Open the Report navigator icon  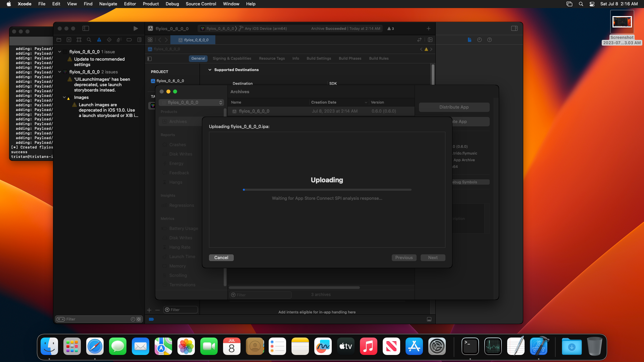(139, 40)
